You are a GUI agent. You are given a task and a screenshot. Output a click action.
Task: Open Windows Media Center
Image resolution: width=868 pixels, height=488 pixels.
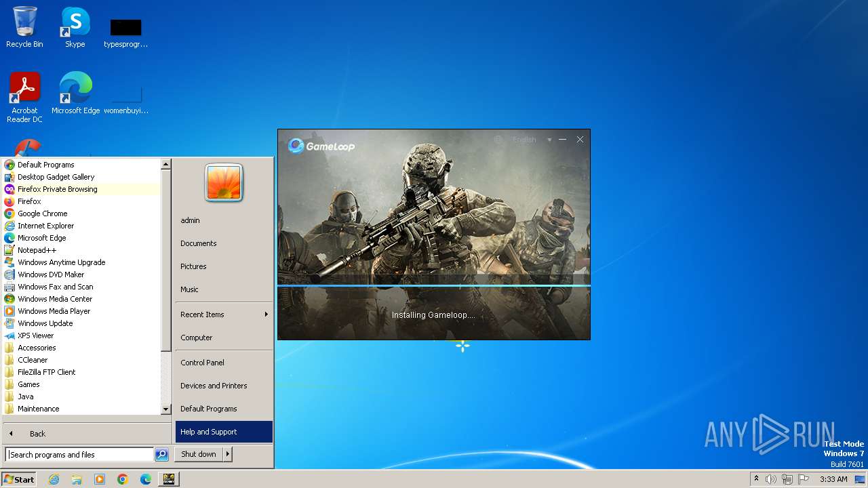point(81,299)
